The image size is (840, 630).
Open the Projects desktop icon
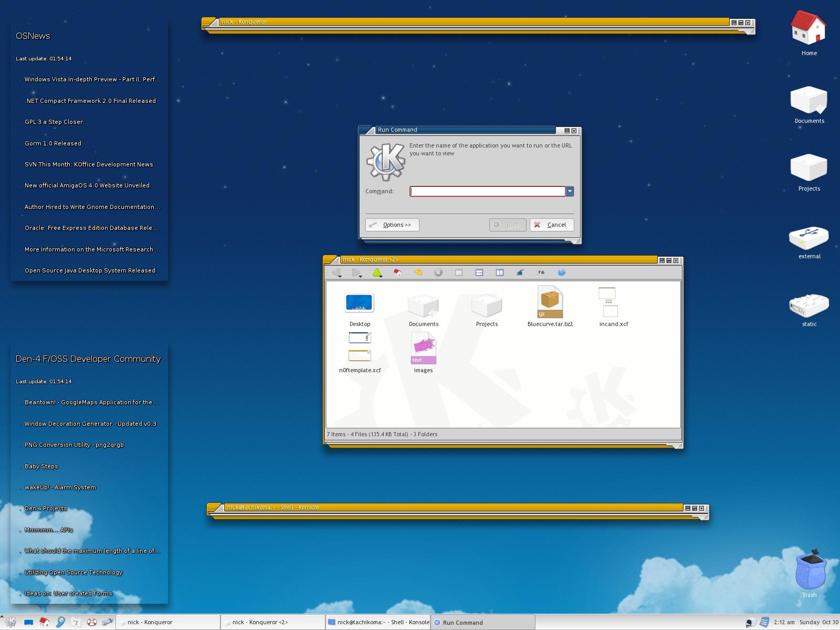[x=809, y=173]
